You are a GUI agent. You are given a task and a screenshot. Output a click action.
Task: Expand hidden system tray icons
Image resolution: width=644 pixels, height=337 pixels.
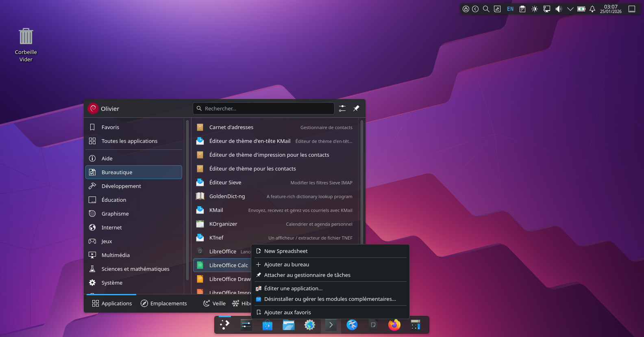coord(570,9)
